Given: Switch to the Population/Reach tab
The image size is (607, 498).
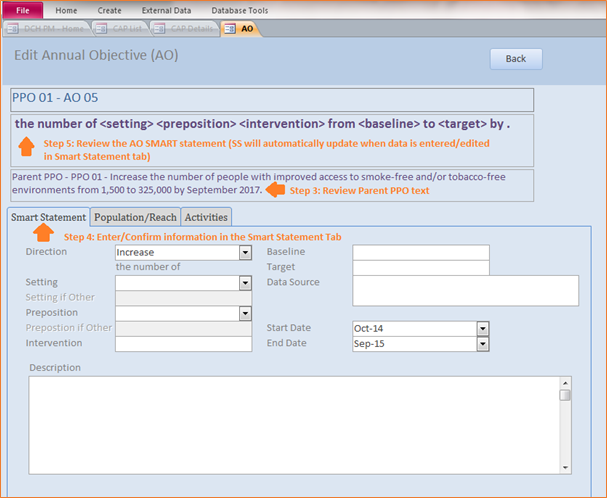Looking at the screenshot, I should point(135,217).
